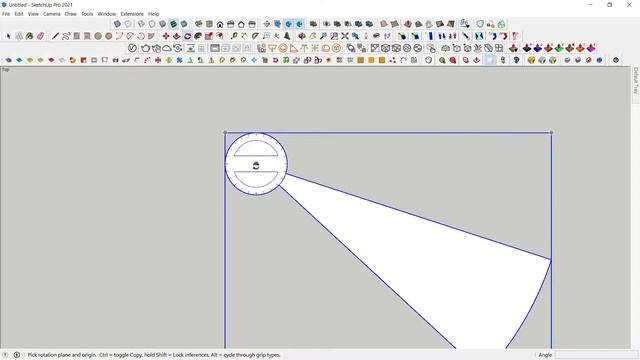Choose the Scale tool

tap(209, 36)
